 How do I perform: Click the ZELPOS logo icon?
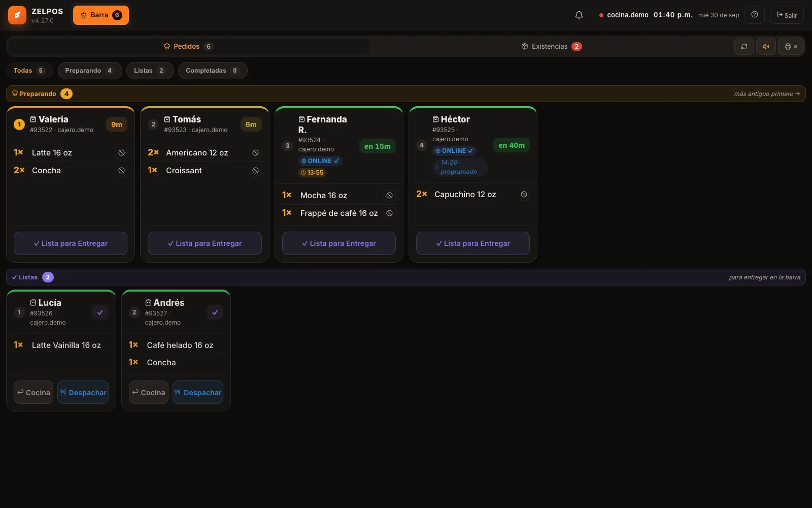[x=17, y=15]
